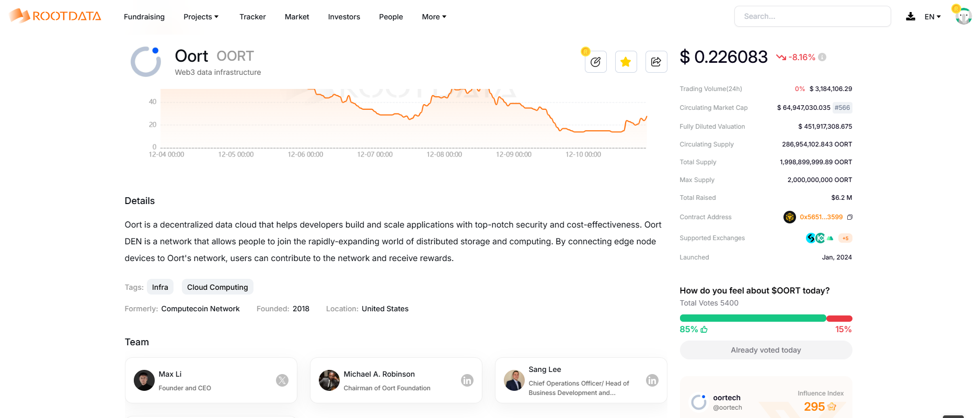
Task: Click the oortech account logo
Action: (x=699, y=402)
